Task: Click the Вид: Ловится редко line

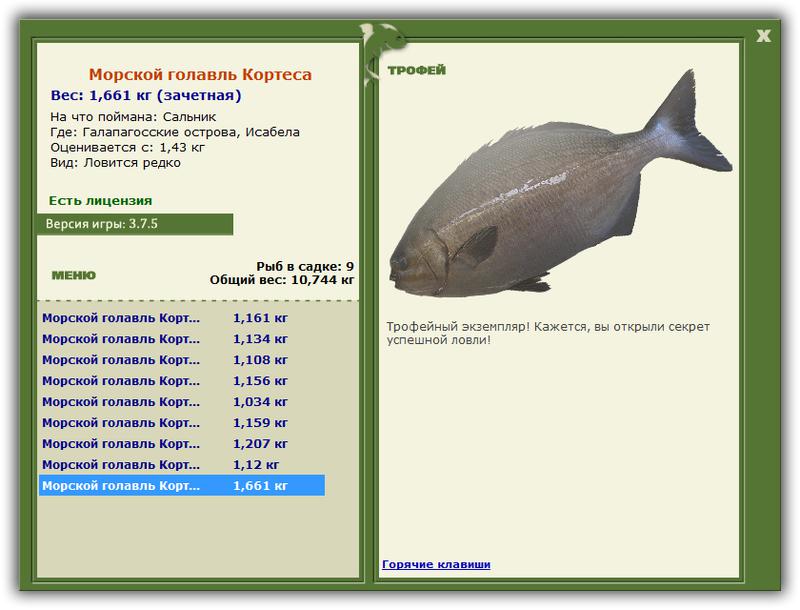Action: click(x=115, y=163)
